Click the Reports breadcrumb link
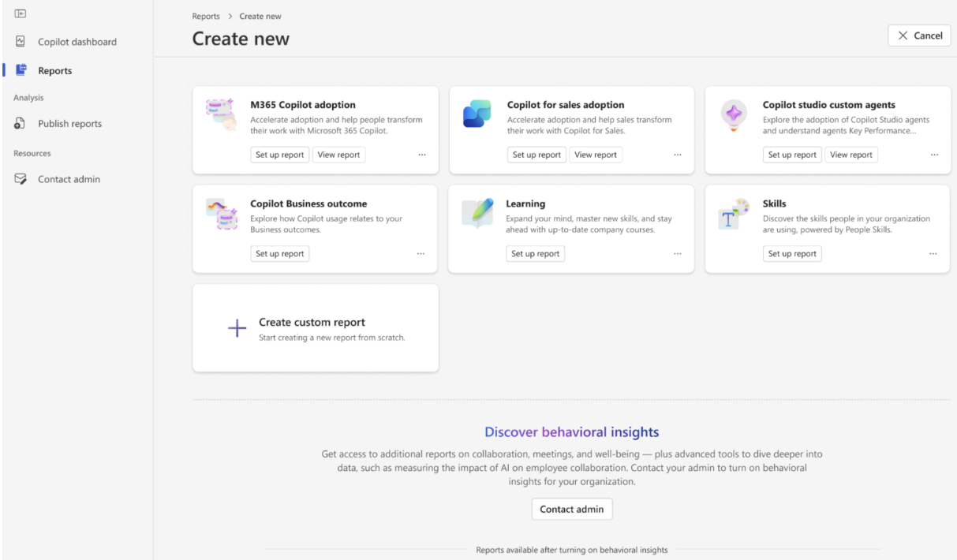Image resolution: width=957 pixels, height=560 pixels. 206,17
